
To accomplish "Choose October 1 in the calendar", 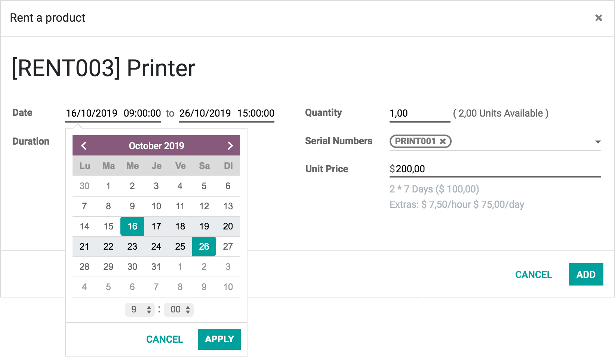I will coord(108,186).
